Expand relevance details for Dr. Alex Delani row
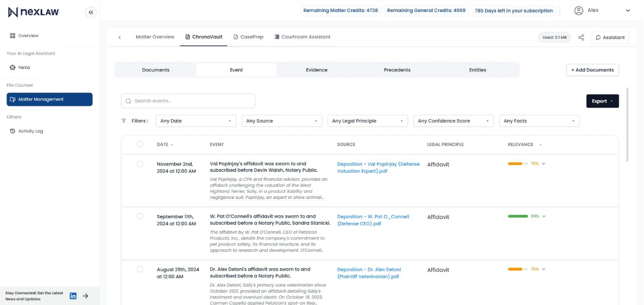Screen dimensions: 644x305 click(x=544, y=269)
